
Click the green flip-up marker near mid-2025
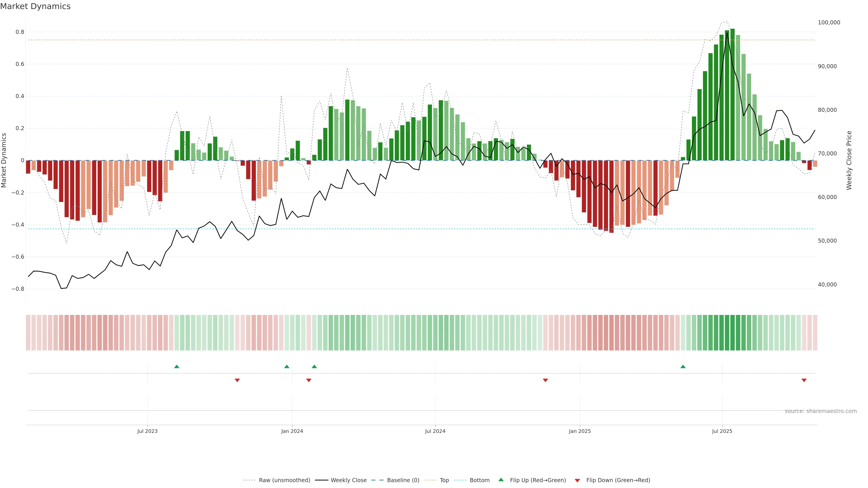(683, 366)
